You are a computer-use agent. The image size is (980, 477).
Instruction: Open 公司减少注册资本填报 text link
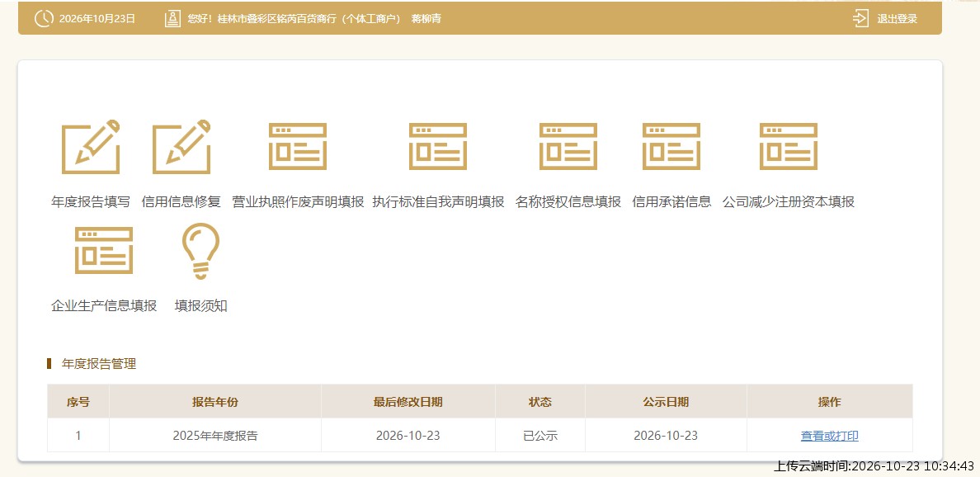tap(788, 202)
